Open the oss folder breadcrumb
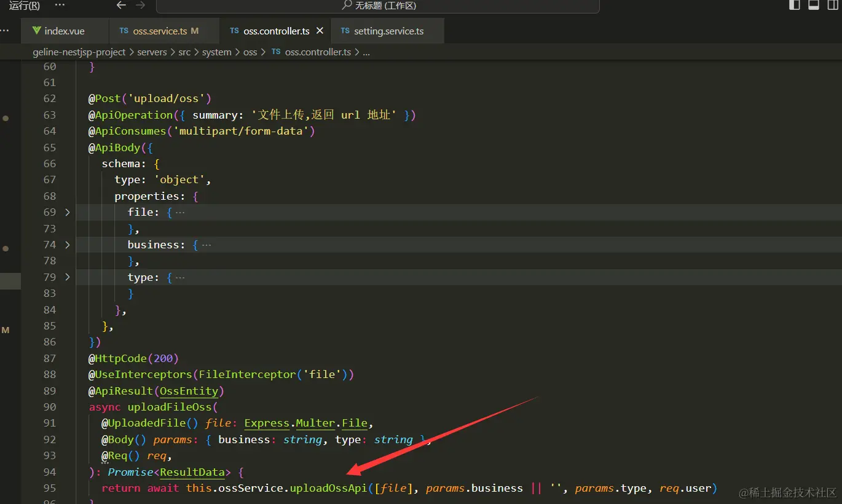842x504 pixels. coord(250,52)
